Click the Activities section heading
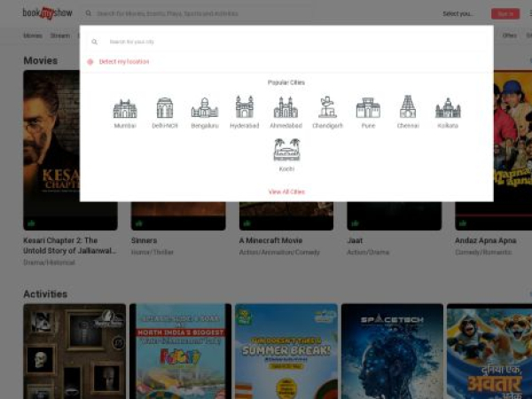This screenshot has width=532, height=399. click(45, 293)
